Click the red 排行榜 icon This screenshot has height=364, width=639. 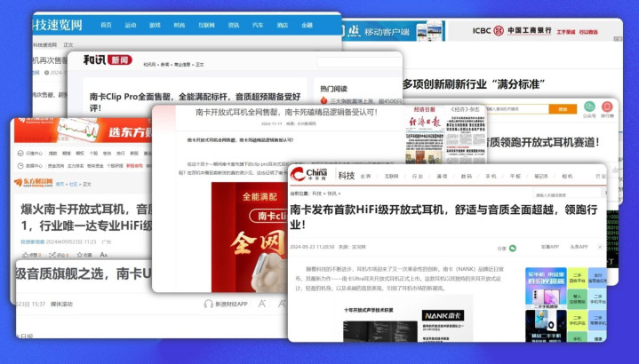[x=607, y=107]
